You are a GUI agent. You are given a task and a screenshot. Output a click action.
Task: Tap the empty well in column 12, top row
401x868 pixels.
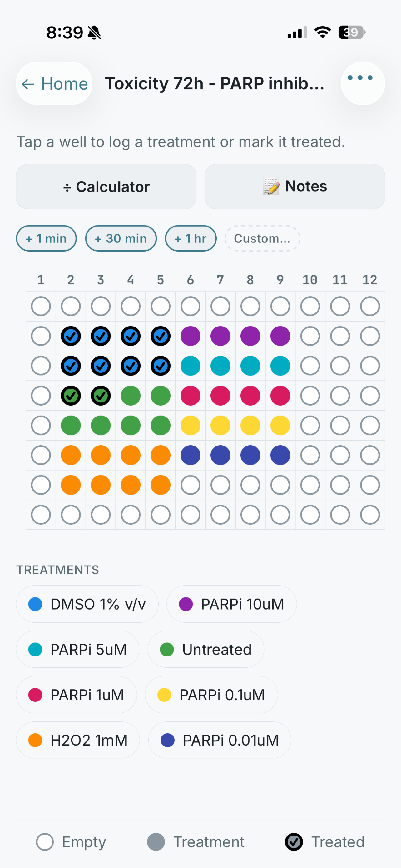[x=370, y=306]
